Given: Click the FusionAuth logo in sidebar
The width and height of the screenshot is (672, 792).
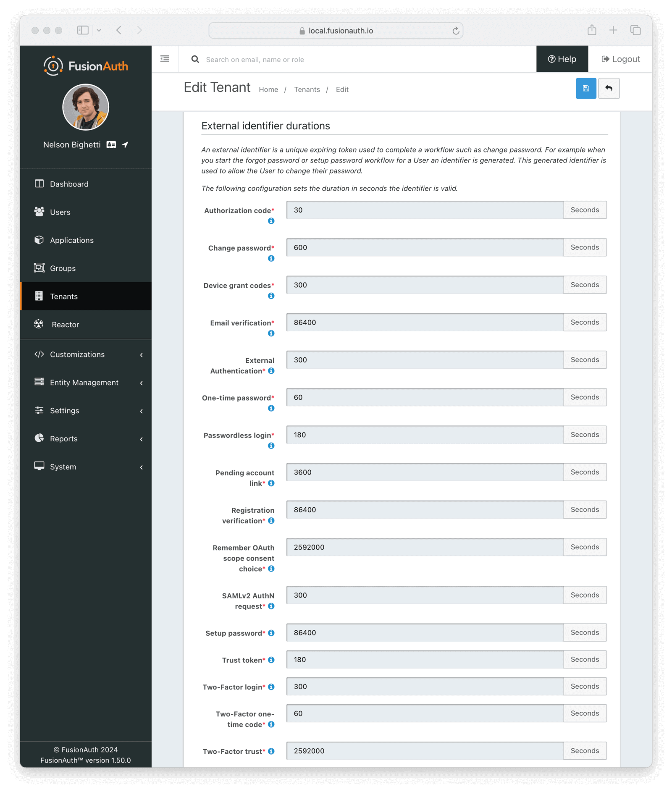Looking at the screenshot, I should 86,66.
